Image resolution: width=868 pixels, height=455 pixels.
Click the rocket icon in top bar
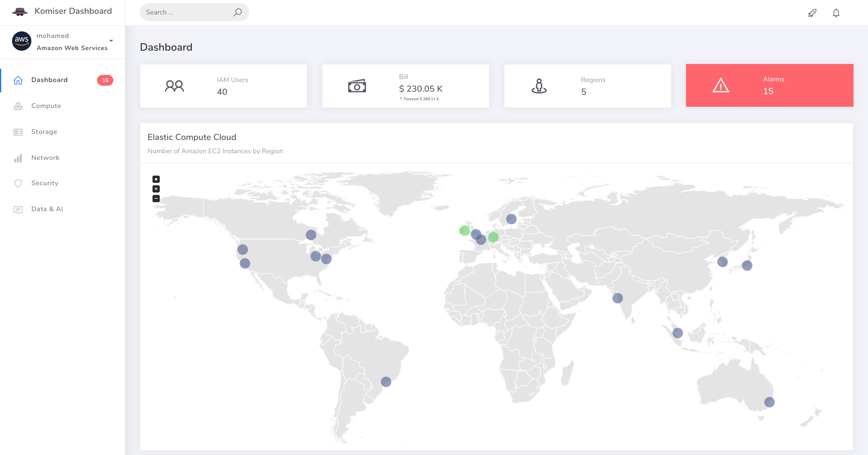click(812, 13)
